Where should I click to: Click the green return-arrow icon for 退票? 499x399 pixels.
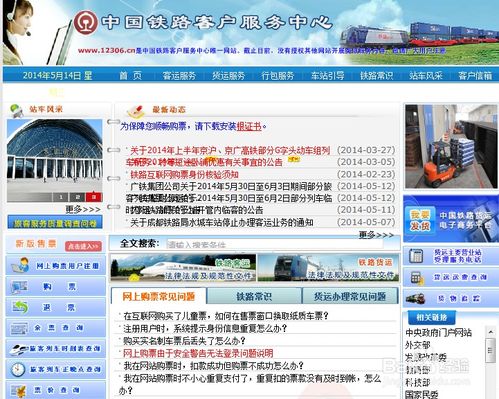[x=19, y=307]
